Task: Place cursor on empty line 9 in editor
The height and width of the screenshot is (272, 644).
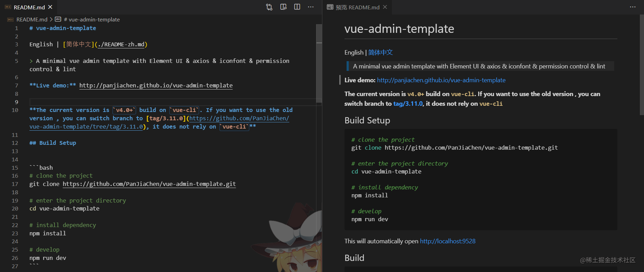Action: coord(173,102)
